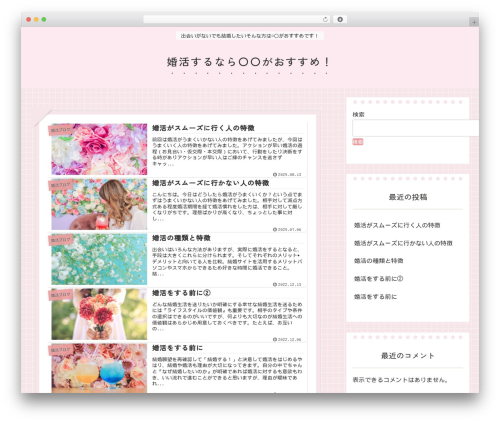
Task: Click the sidebar search input field
Action: click(416, 128)
